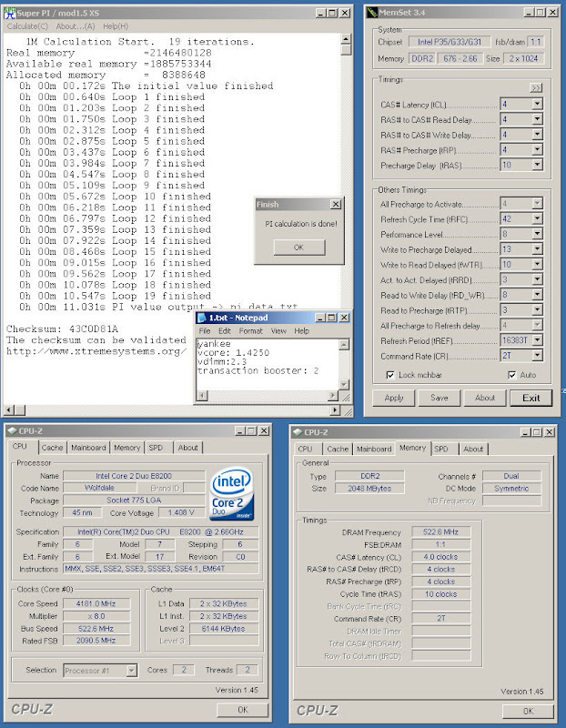Open the Help menu in Notepad

(x=301, y=331)
